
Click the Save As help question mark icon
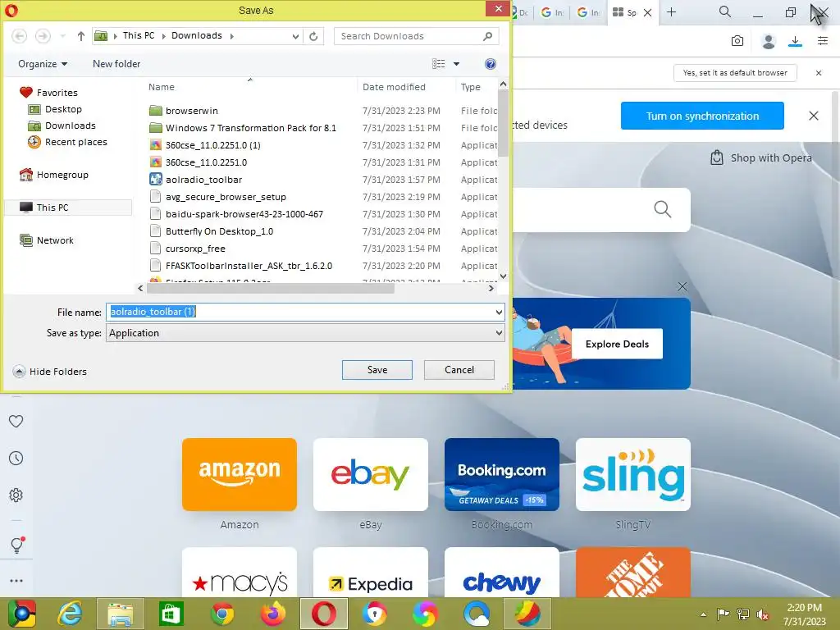(491, 64)
